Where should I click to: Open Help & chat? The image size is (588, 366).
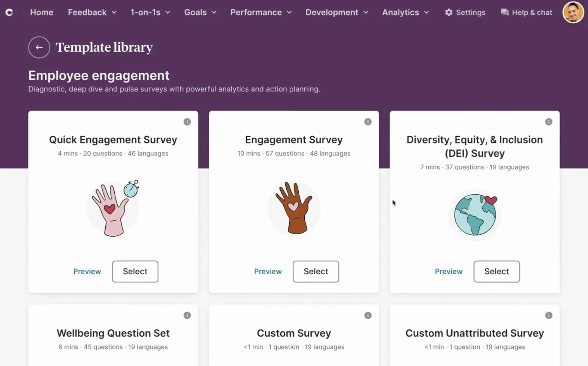tap(527, 12)
